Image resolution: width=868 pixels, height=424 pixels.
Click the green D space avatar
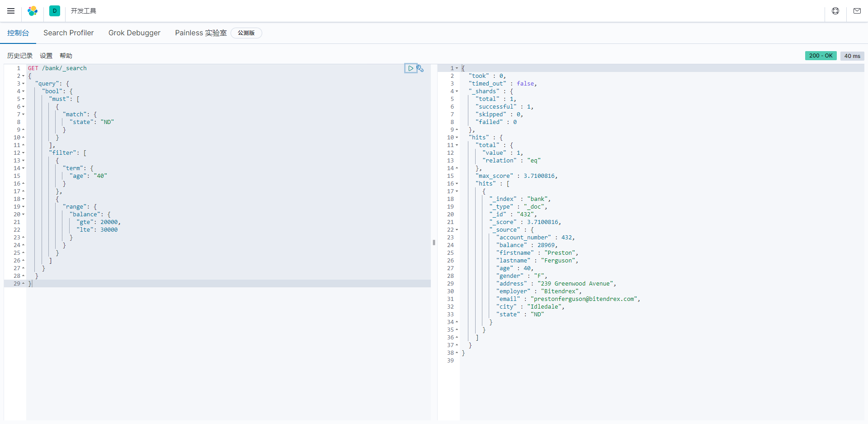[x=55, y=11]
